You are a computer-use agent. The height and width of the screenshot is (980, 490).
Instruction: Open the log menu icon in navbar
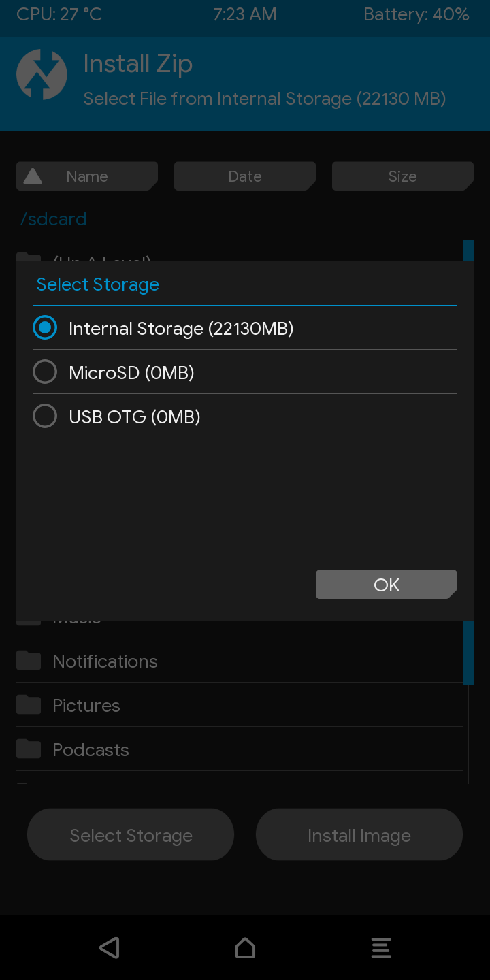click(x=381, y=947)
